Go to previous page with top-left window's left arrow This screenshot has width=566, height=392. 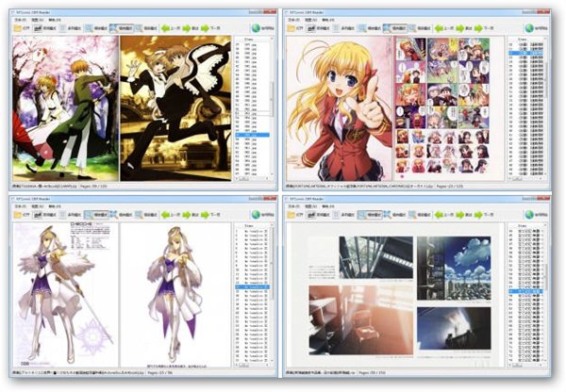[x=166, y=28]
